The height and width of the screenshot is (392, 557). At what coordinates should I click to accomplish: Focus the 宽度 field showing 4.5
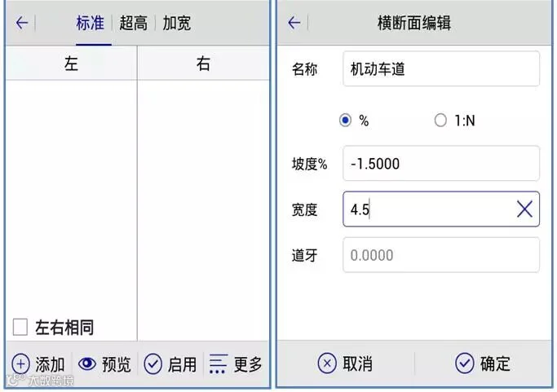[x=441, y=209]
